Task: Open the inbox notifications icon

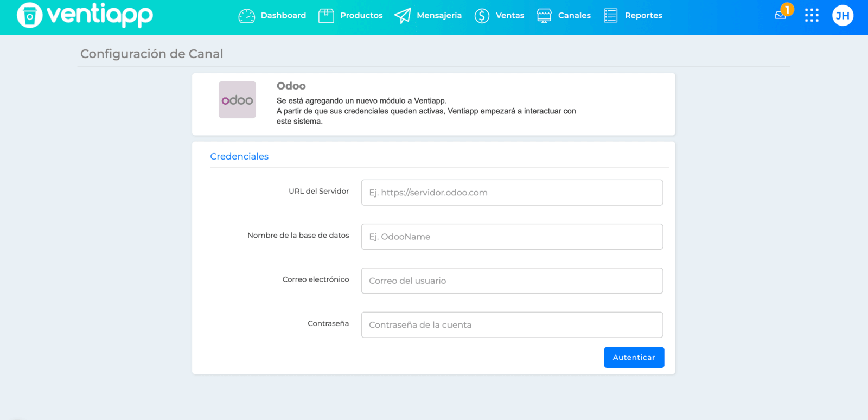Action: 781,15
